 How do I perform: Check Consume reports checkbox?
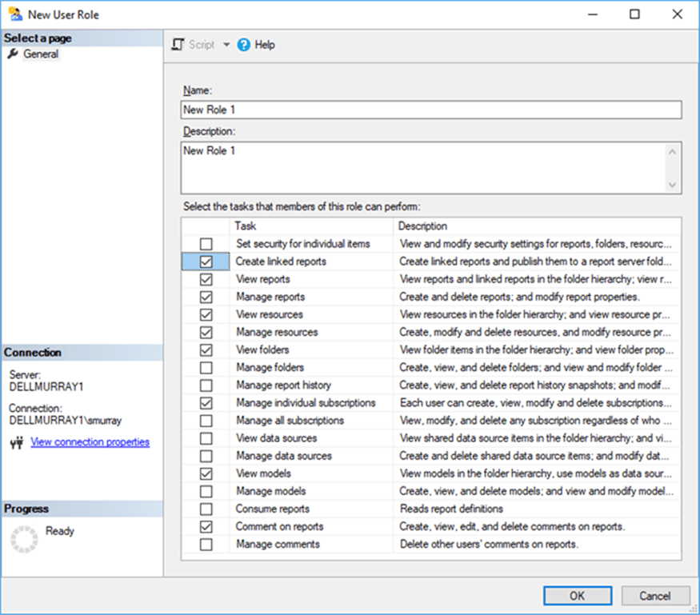206,509
